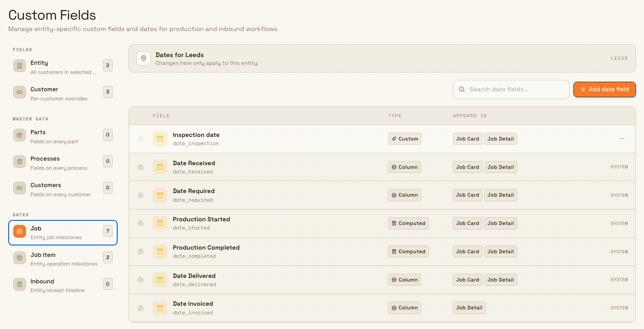644x329 pixels.
Task: Click the FIELD column header
Action: [x=161, y=116]
